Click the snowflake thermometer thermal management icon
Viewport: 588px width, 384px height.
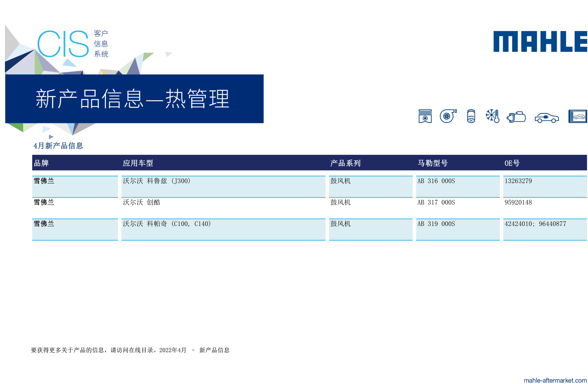[x=492, y=116]
